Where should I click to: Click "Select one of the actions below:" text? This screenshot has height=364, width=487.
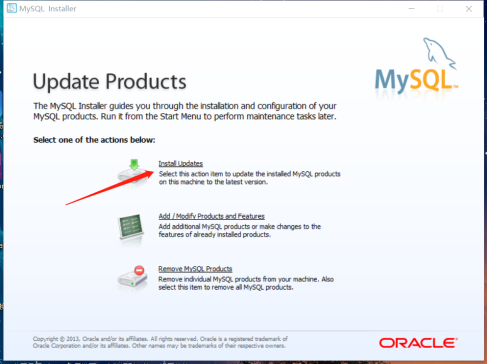[94, 140]
